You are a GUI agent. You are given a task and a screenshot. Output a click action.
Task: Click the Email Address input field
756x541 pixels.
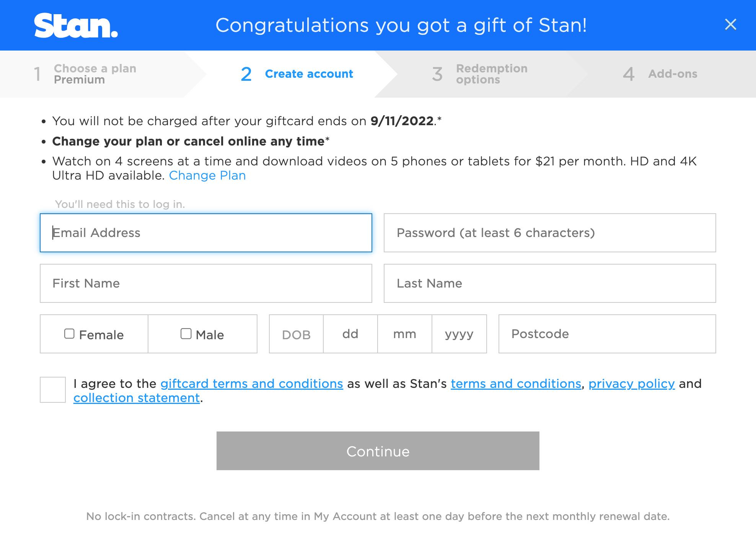(x=206, y=233)
